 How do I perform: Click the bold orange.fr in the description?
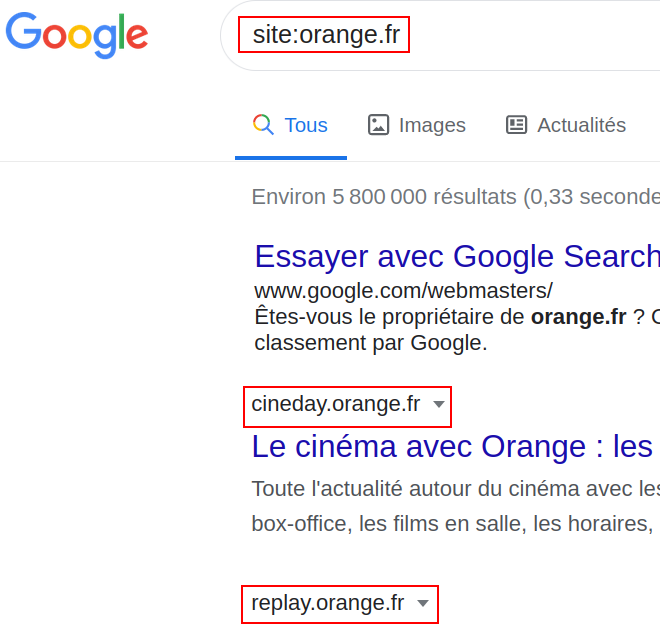point(579,317)
